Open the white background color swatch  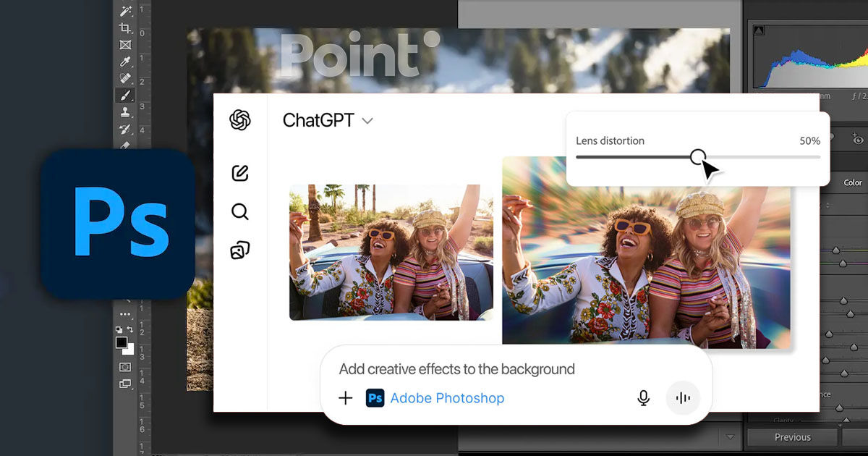click(130, 350)
